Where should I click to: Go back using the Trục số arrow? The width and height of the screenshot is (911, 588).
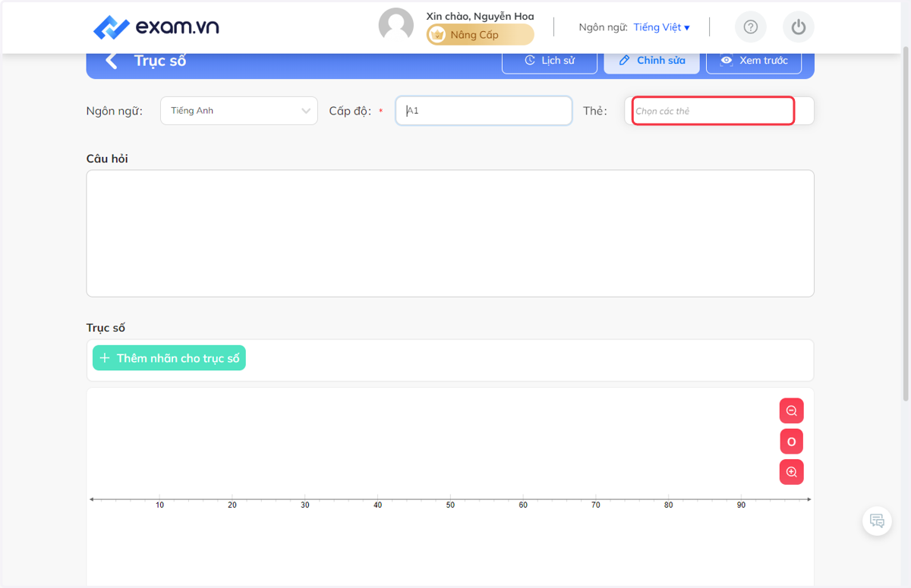click(112, 61)
